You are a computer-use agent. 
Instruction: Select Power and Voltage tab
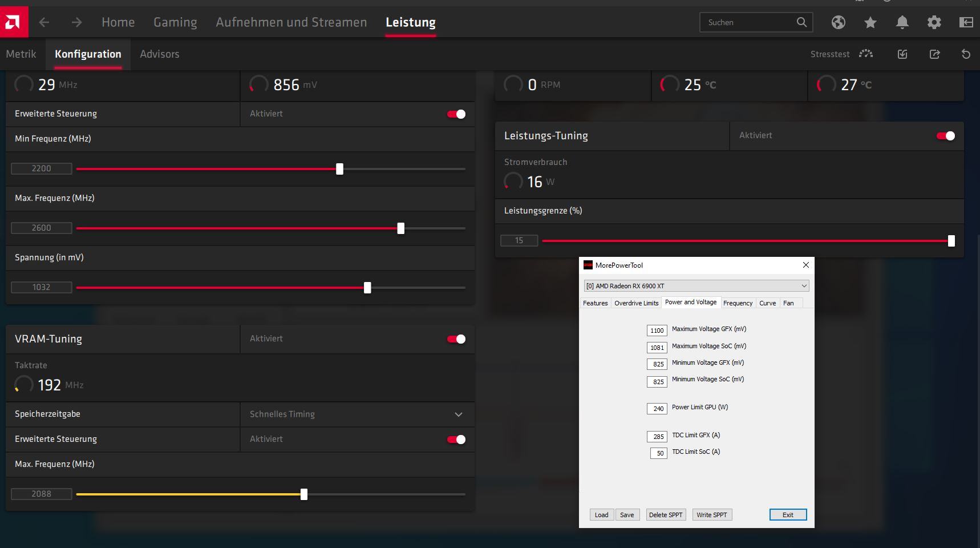pos(691,303)
